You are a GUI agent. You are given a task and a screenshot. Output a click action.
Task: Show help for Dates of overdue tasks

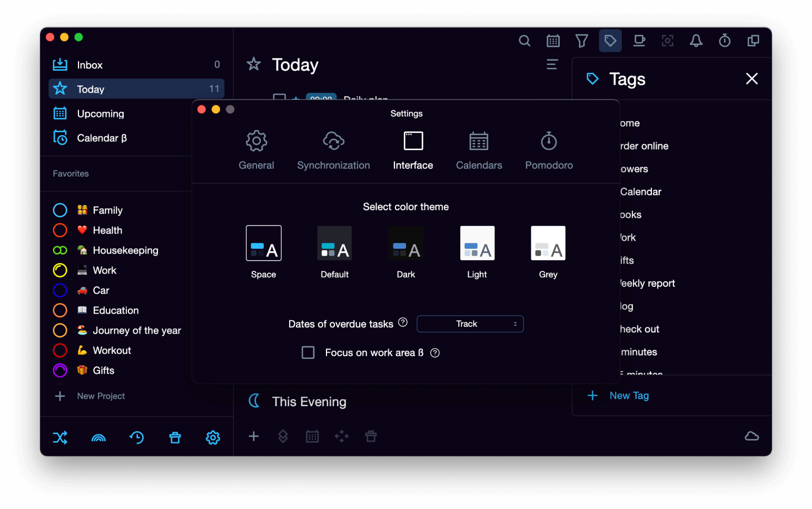coord(403,322)
